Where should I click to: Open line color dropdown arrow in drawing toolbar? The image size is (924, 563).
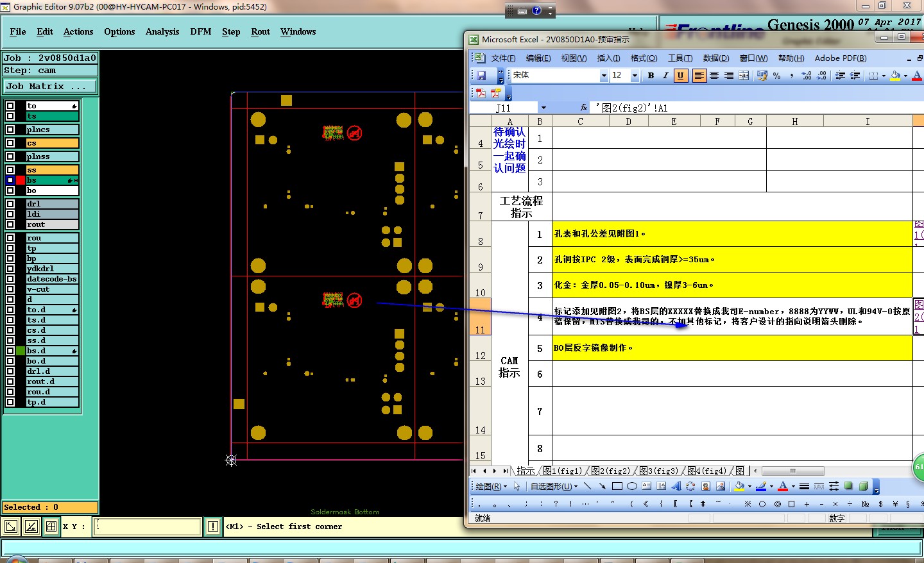coord(771,486)
